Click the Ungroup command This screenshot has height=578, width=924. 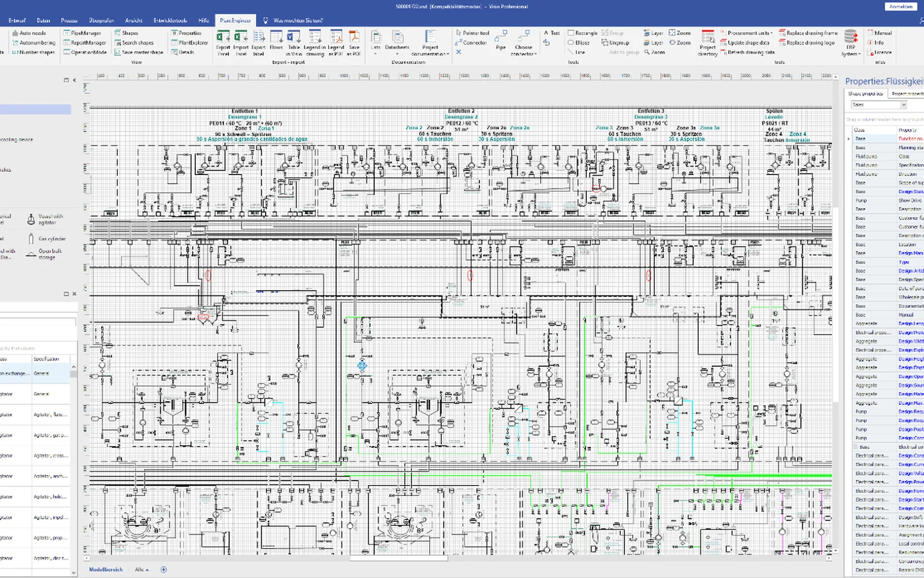[615, 43]
